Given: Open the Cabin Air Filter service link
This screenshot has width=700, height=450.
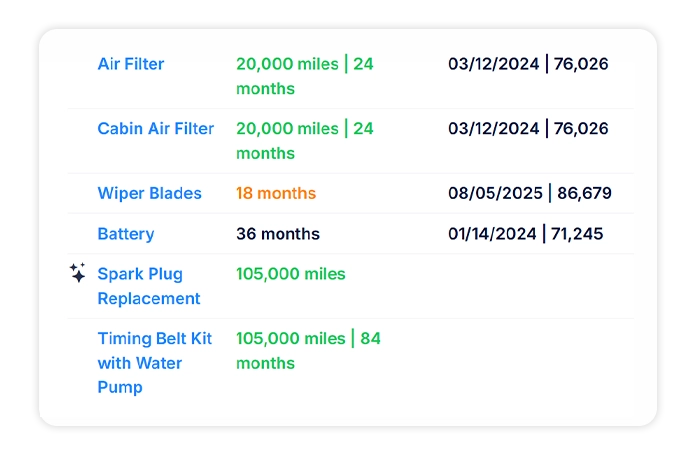Looking at the screenshot, I should [x=156, y=129].
